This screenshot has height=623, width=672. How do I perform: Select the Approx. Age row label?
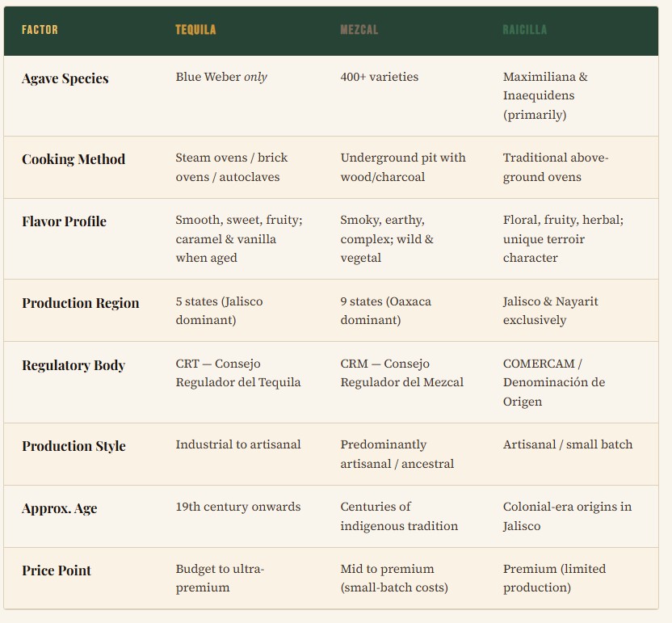click(x=60, y=508)
